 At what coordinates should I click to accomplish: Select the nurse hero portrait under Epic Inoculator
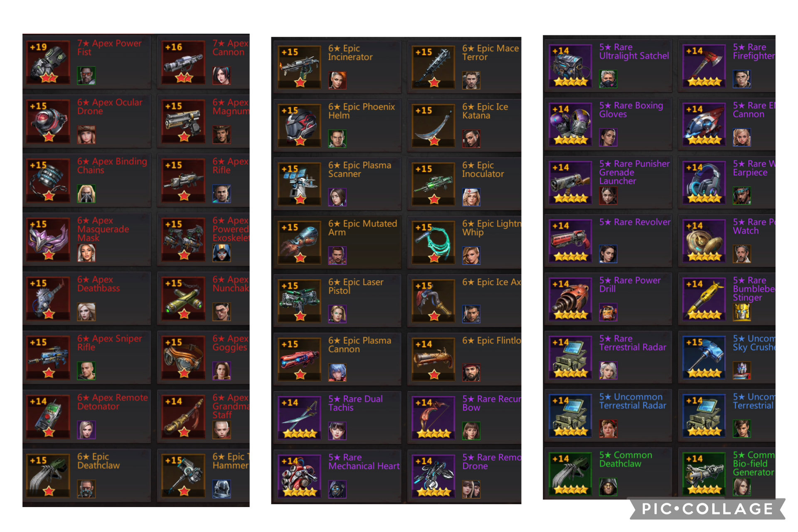coord(471,197)
